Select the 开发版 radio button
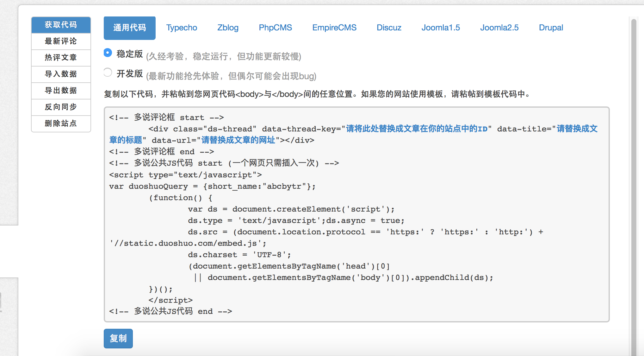 click(108, 73)
